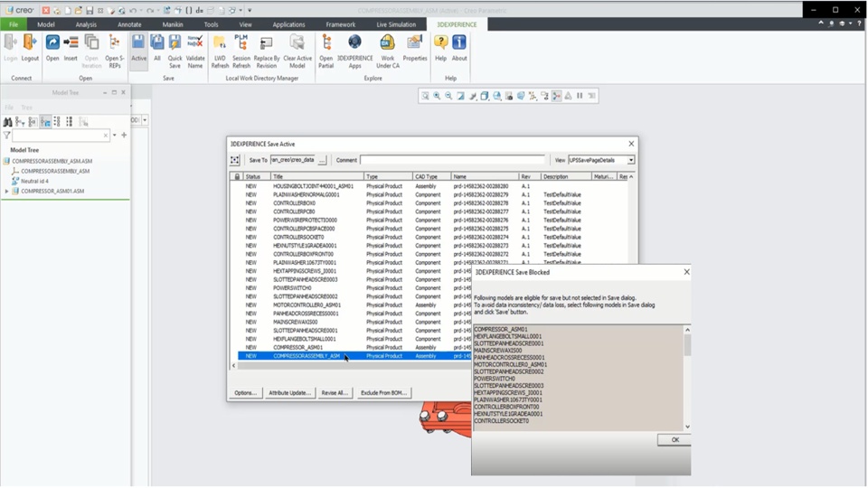Click the Refit icon in graphics toolbar
The width and height of the screenshot is (868, 488).
click(x=425, y=96)
